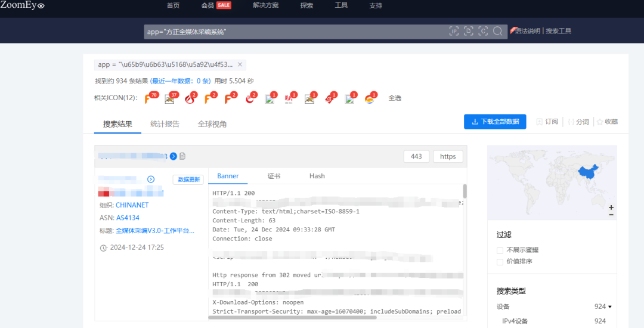Click the https protocol tag
The width and height of the screenshot is (644, 328).
point(448,156)
